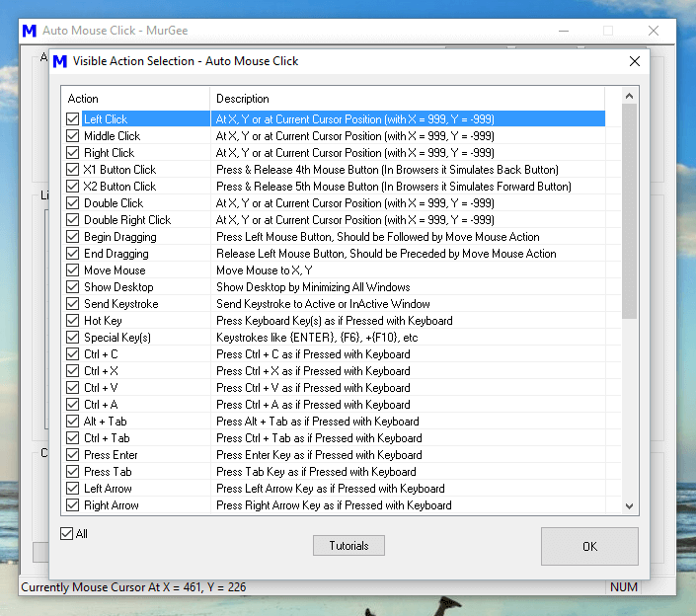The image size is (696, 616).
Task: Uncheck the Special Key(s) checkbox
Action: [72, 338]
